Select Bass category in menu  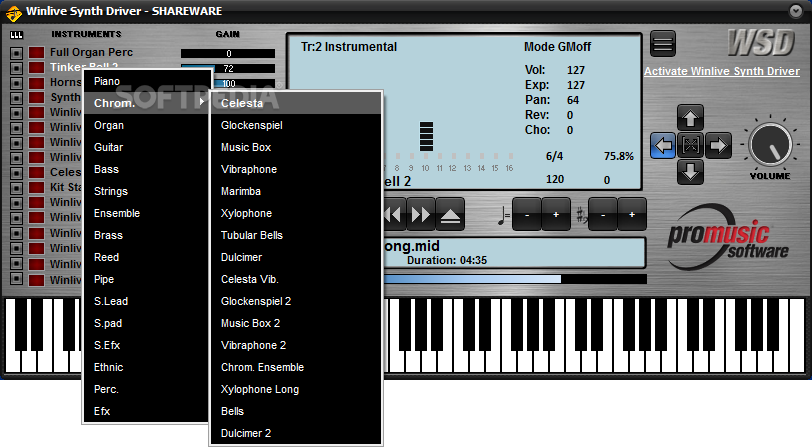pyautogui.click(x=146, y=169)
